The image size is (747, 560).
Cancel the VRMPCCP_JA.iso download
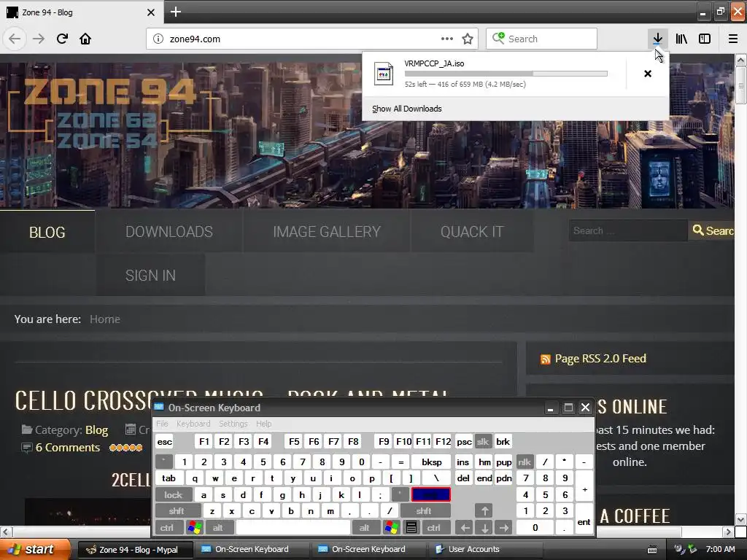648,74
